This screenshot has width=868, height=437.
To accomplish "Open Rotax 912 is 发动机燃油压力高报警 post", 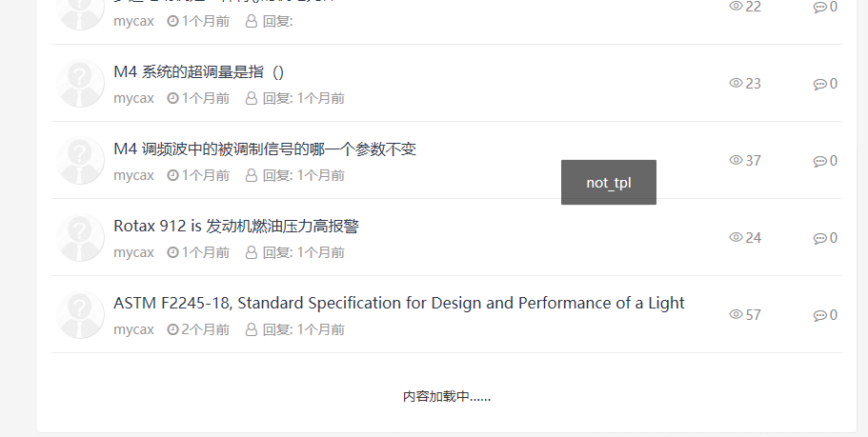I will [235, 226].
